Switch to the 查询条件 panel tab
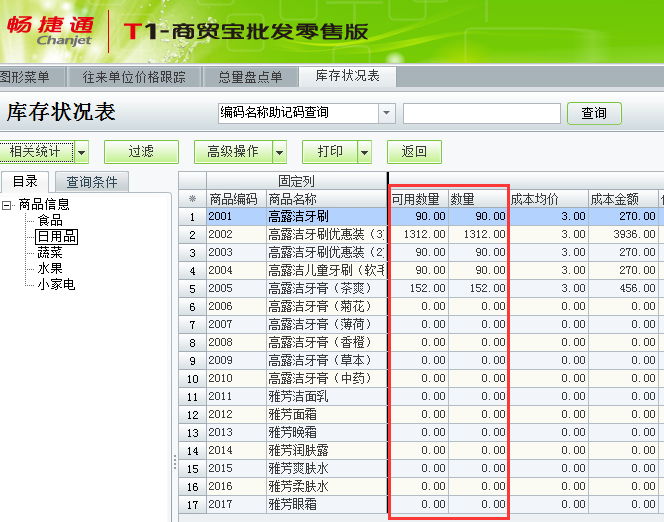This screenshot has width=664, height=522. tap(92, 182)
